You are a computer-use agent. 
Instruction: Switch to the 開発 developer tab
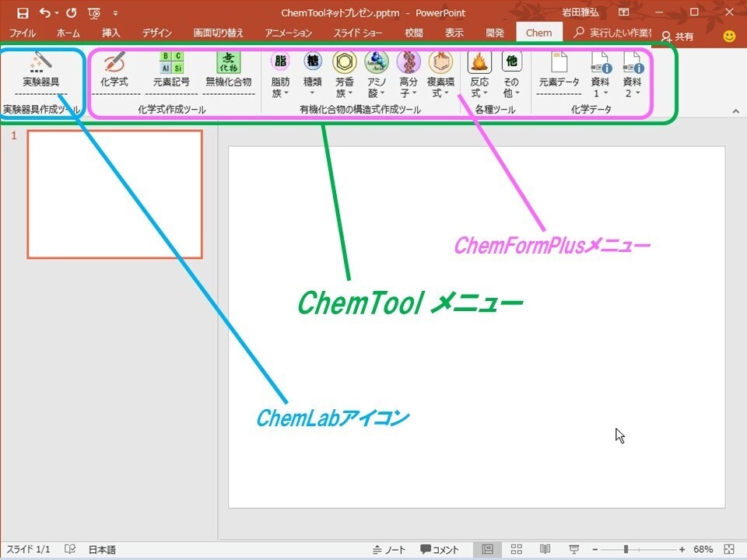(x=495, y=33)
